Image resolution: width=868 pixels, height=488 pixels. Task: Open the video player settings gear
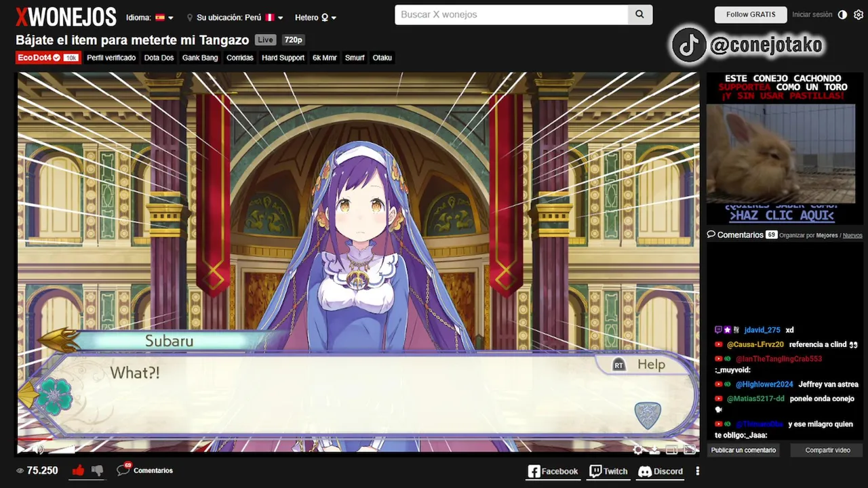tap(638, 449)
